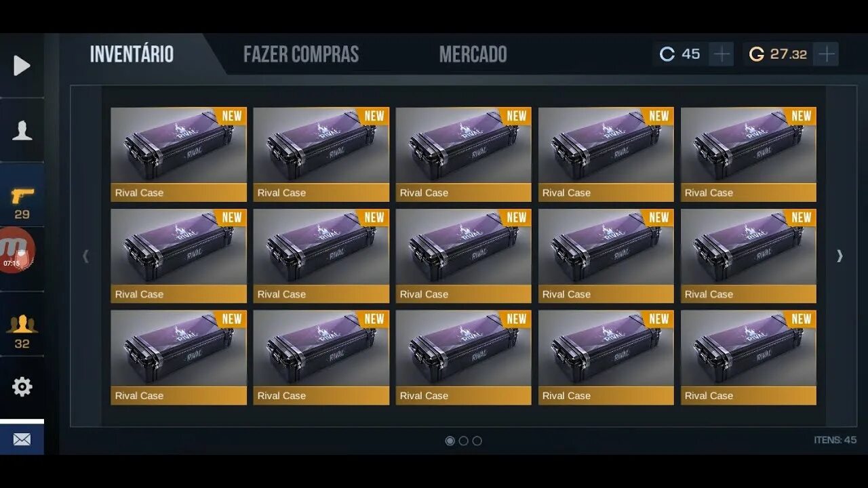Screen dimensions: 868x488
Task: Select the Inventário tab
Action: [x=132, y=54]
